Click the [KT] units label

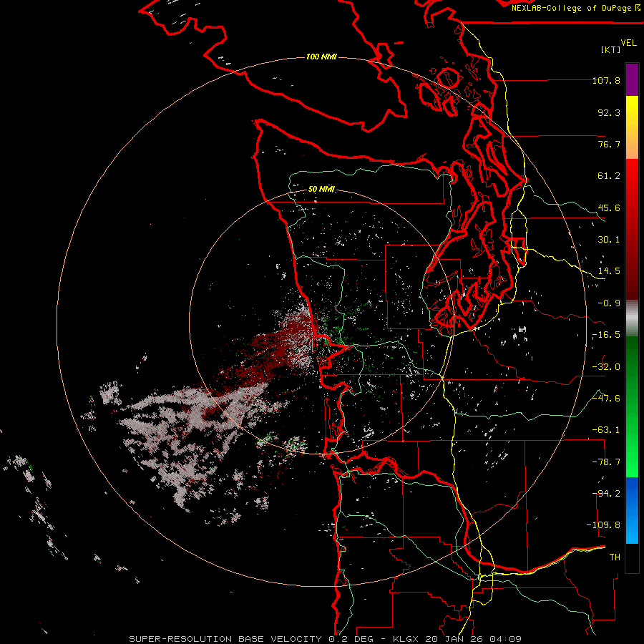point(611,49)
